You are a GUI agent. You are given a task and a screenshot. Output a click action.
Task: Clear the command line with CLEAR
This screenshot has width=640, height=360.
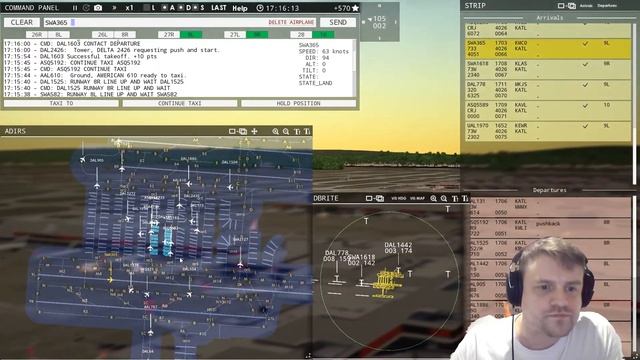[x=22, y=22]
